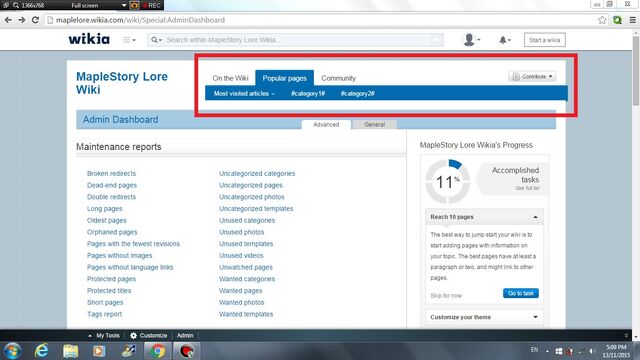Open the Windows Start menu orb
640x360 pixels.
point(13,351)
